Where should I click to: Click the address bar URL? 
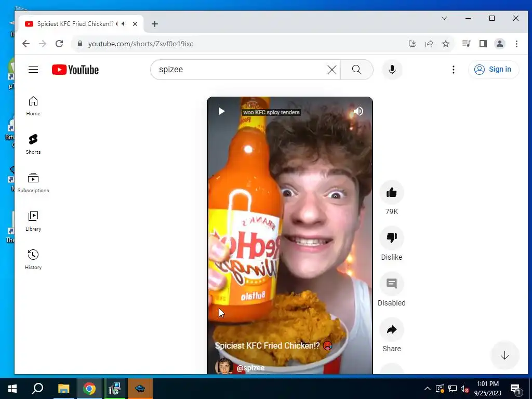click(x=140, y=44)
